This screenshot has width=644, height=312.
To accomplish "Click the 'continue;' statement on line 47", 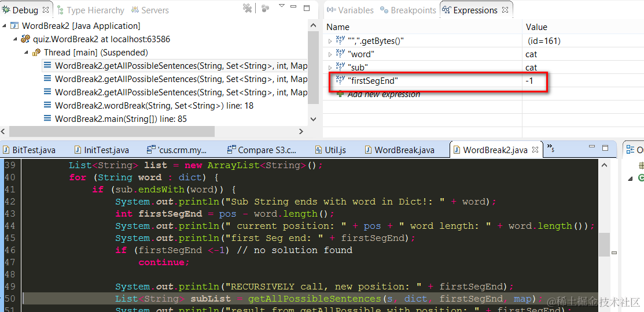I will (x=164, y=262).
